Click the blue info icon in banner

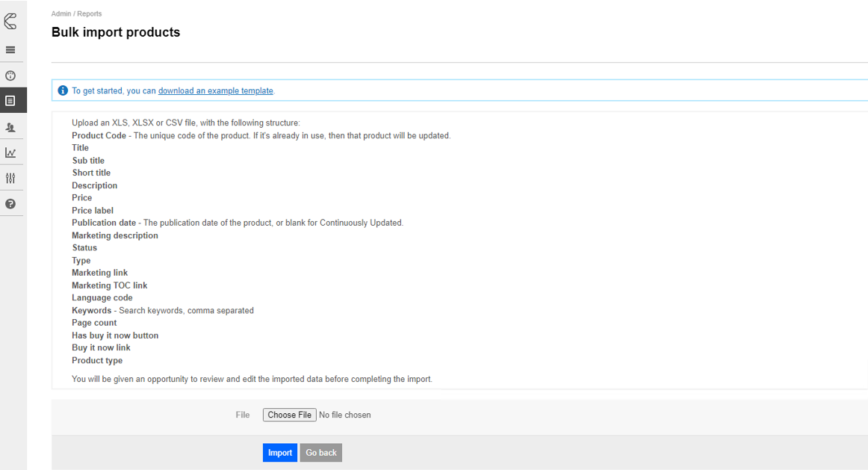pos(63,90)
